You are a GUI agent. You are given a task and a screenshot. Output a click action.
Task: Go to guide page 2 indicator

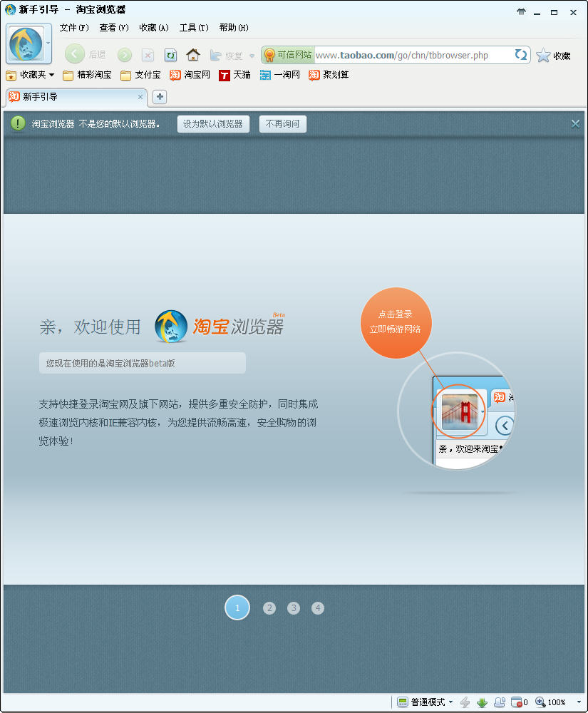[x=269, y=608]
